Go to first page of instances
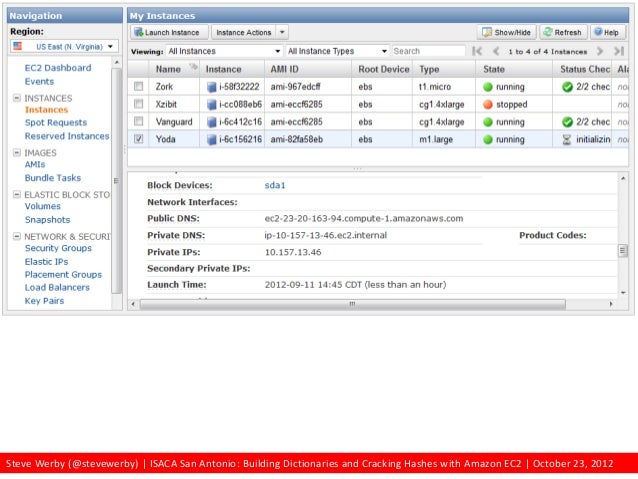This screenshot has width=638, height=479. click(x=477, y=51)
